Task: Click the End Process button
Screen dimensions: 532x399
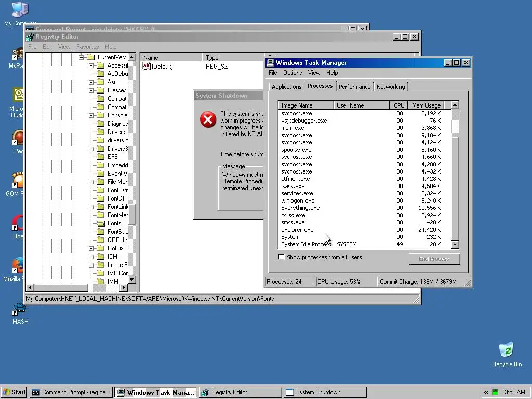Action: click(x=434, y=259)
